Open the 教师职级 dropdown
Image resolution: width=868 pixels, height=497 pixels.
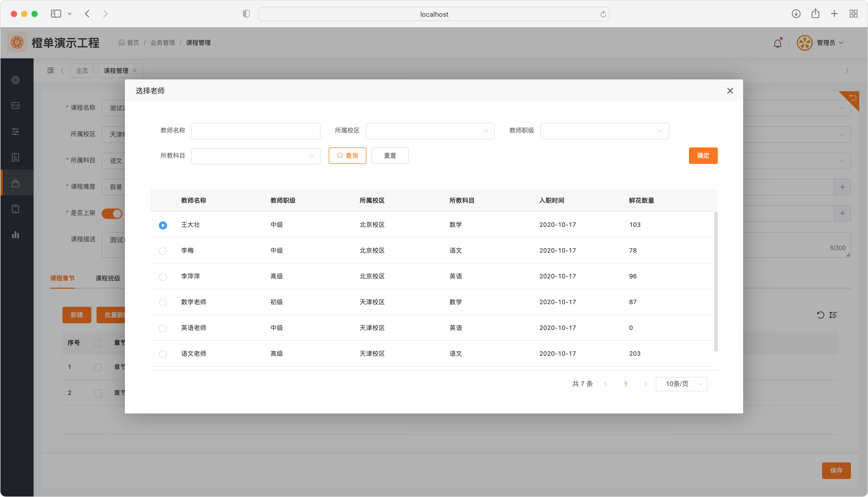coord(604,131)
